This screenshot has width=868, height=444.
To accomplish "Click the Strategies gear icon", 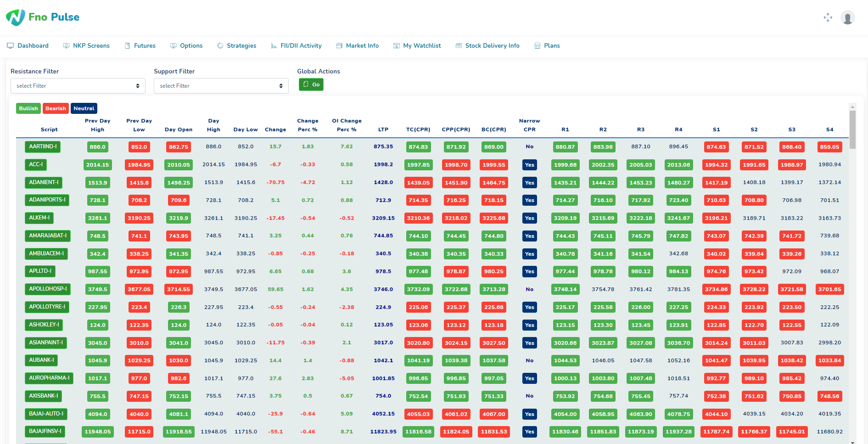I will click(220, 46).
